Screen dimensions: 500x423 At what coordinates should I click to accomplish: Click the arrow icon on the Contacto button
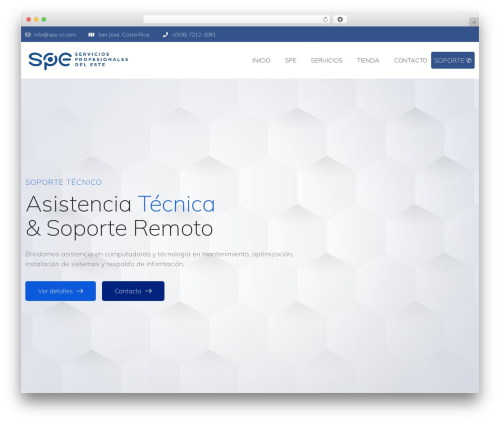149,291
